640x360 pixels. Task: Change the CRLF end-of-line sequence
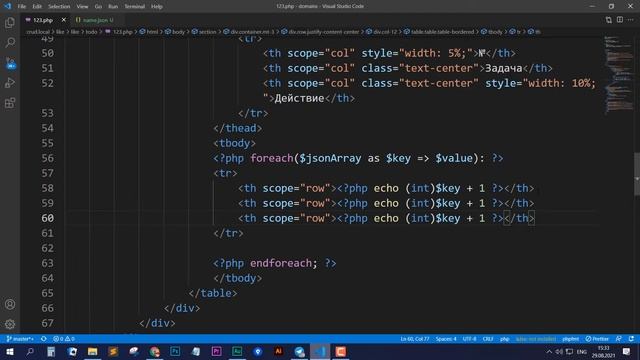point(488,339)
